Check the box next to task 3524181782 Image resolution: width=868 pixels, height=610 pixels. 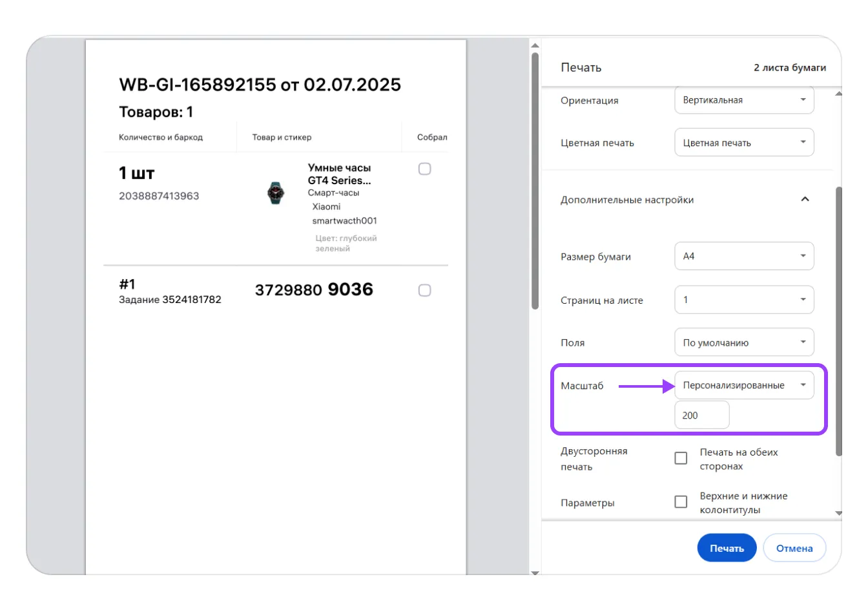click(x=424, y=290)
